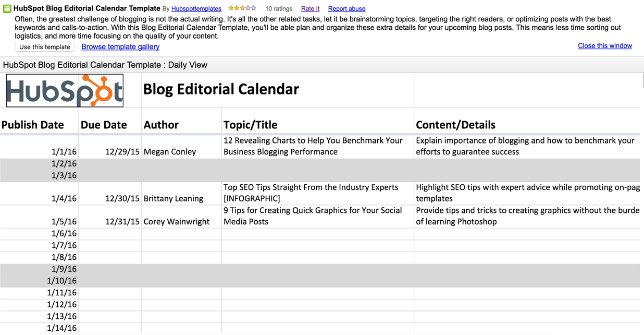Select the Corey Wainwright author cell
Image resolution: width=644 pixels, height=335 pixels.
coord(177,222)
